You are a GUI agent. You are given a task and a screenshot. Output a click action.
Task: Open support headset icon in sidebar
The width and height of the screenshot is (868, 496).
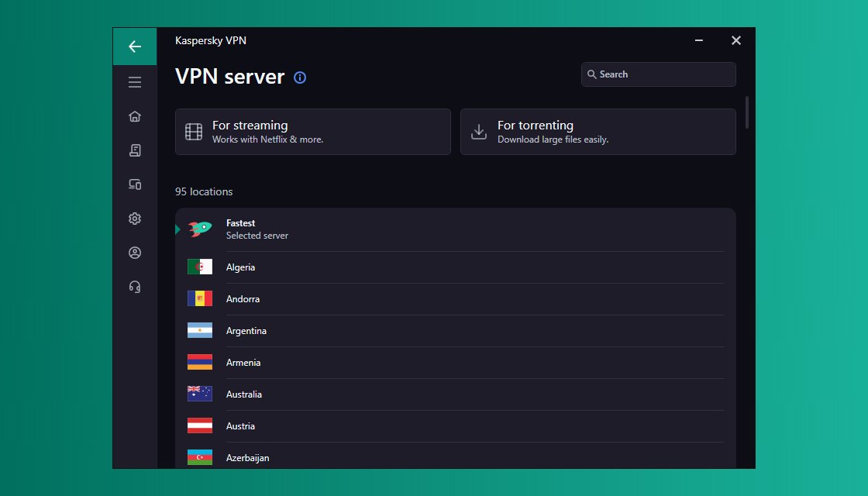(x=135, y=287)
